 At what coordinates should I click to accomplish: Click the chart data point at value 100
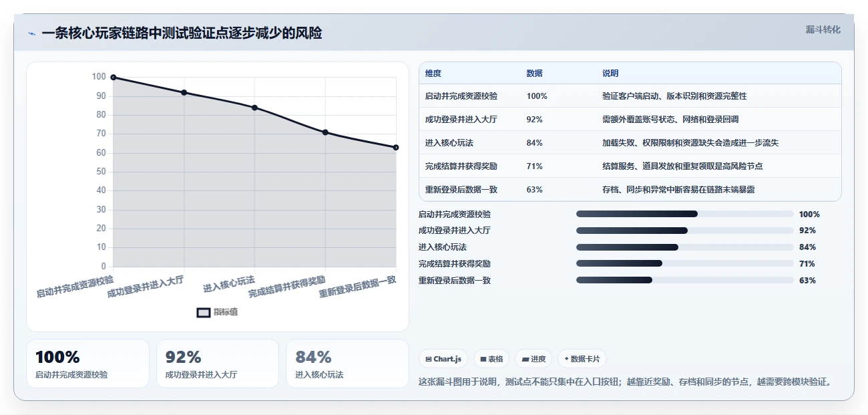coord(114,78)
